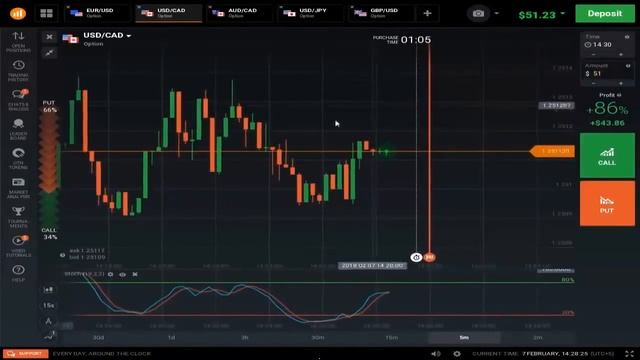The image size is (640, 360).
Task: Expand the arrow next to camera icon
Action: pyautogui.click(x=496, y=13)
